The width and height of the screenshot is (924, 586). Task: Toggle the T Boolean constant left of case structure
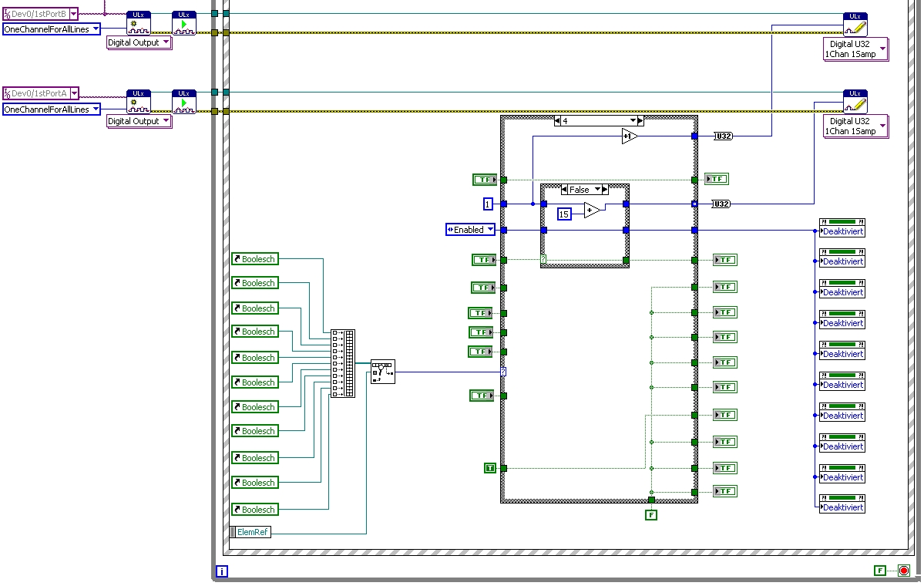490,468
